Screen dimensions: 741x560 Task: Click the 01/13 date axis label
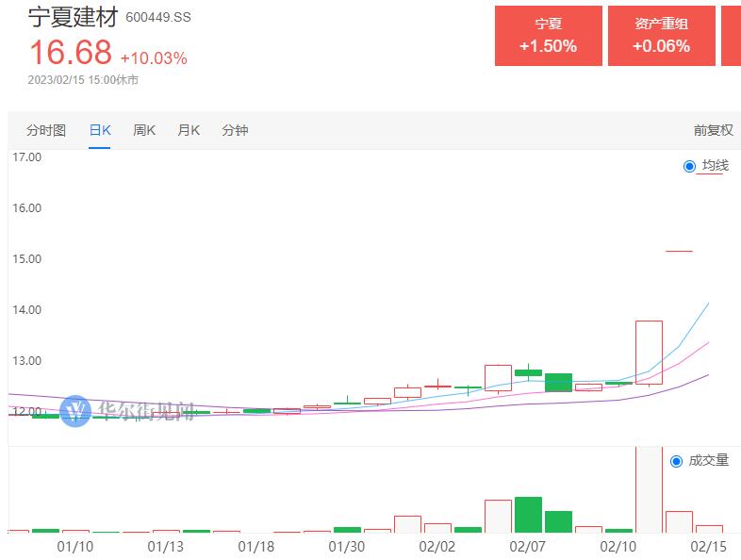click(165, 547)
